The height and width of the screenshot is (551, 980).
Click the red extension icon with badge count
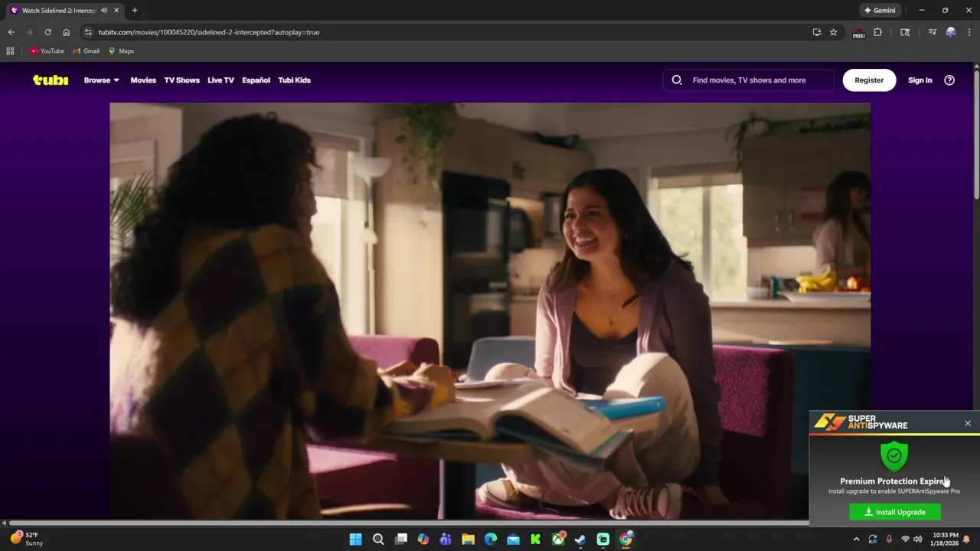point(858,33)
